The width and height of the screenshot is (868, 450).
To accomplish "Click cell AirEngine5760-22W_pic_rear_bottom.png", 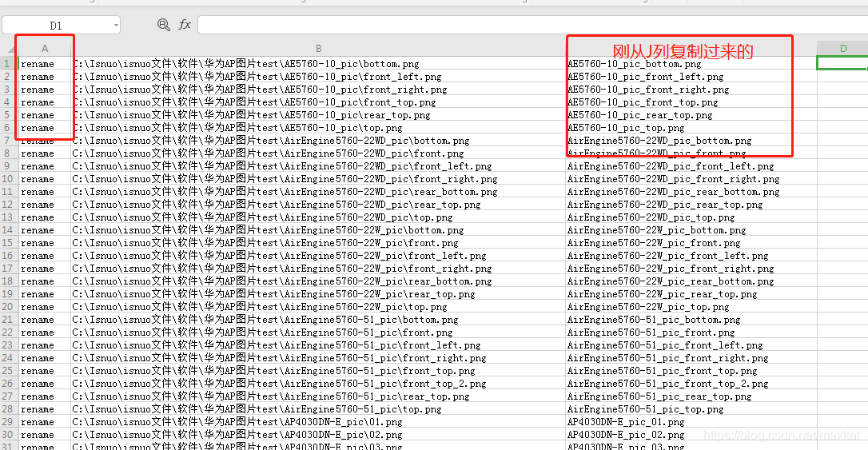I will [691, 281].
